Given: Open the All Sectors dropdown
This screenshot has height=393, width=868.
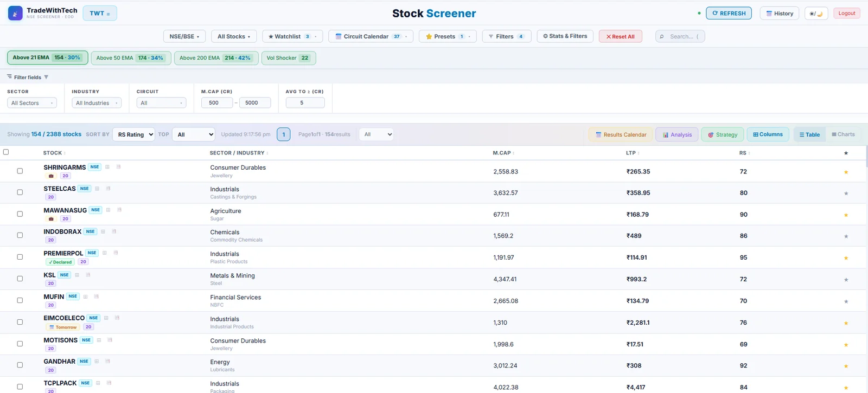Looking at the screenshot, I should (x=32, y=103).
